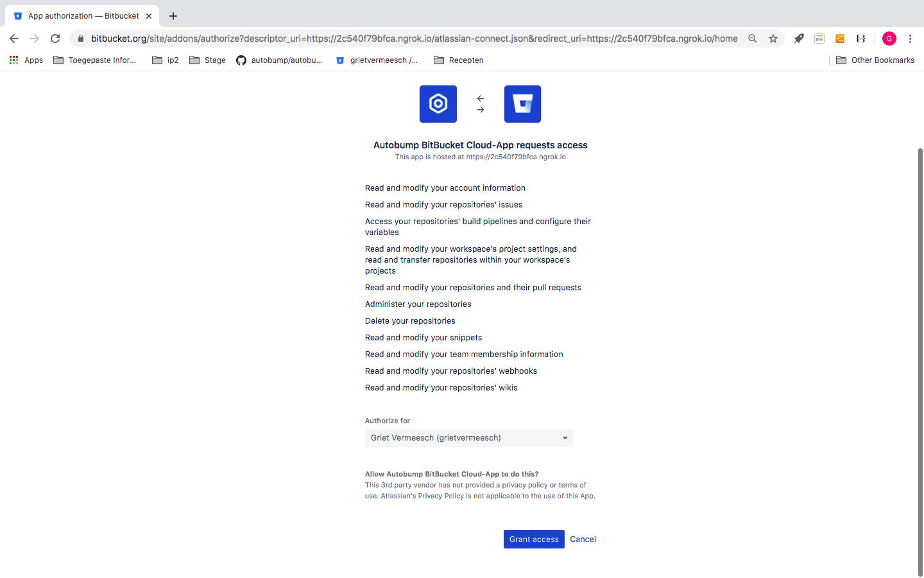Reload the current page

tap(55, 39)
